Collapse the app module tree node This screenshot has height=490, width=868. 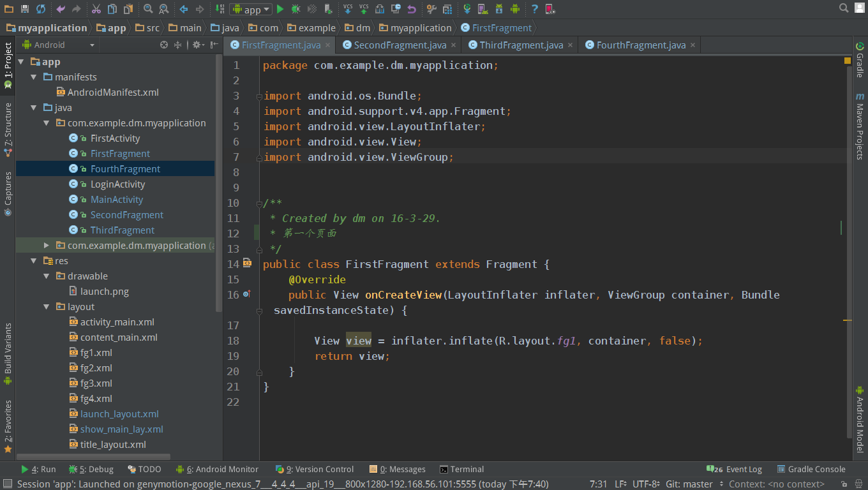[21, 62]
